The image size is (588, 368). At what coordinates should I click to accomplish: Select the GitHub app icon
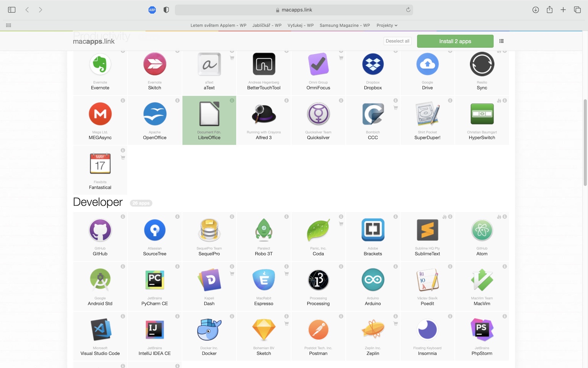[x=100, y=230]
